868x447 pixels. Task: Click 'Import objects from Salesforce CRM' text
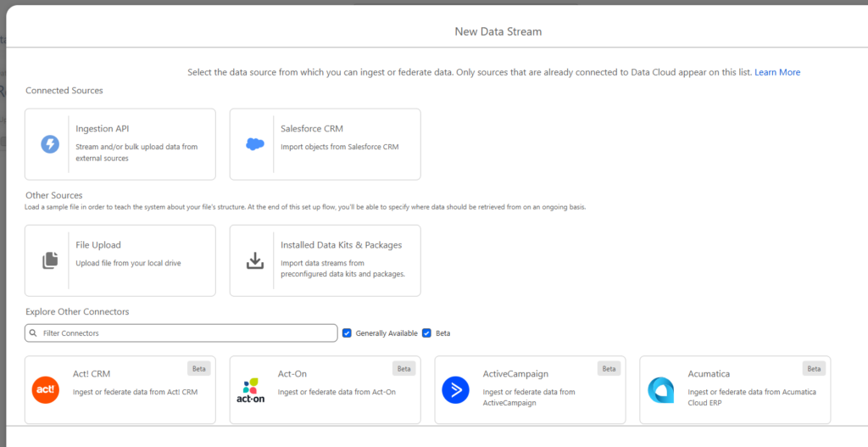[x=339, y=147]
